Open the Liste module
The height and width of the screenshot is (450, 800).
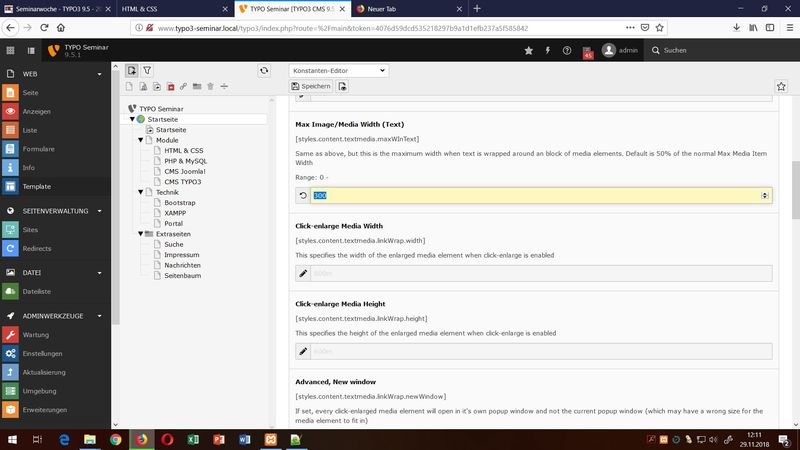(29, 130)
